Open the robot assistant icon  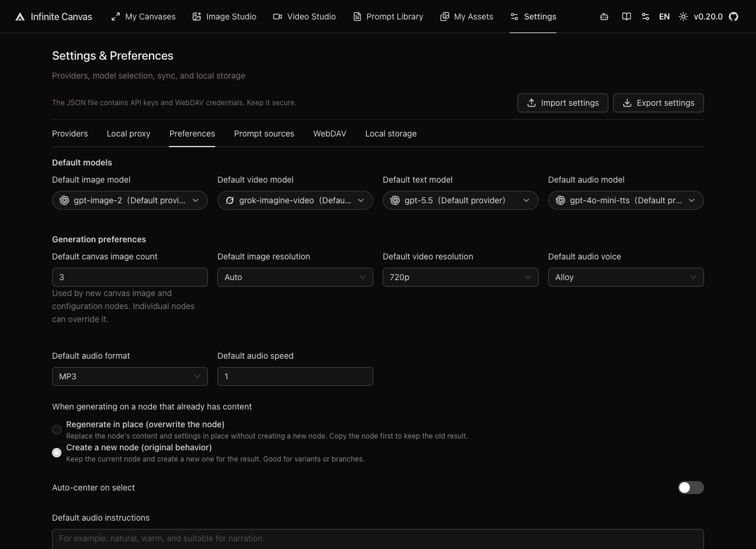[x=604, y=17]
